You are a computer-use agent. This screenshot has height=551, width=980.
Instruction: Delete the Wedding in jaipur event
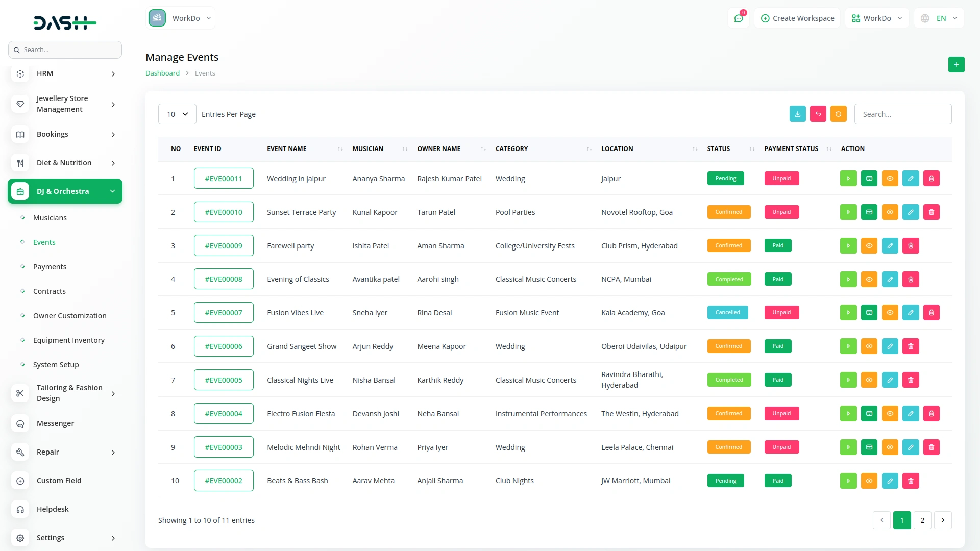[x=931, y=179]
